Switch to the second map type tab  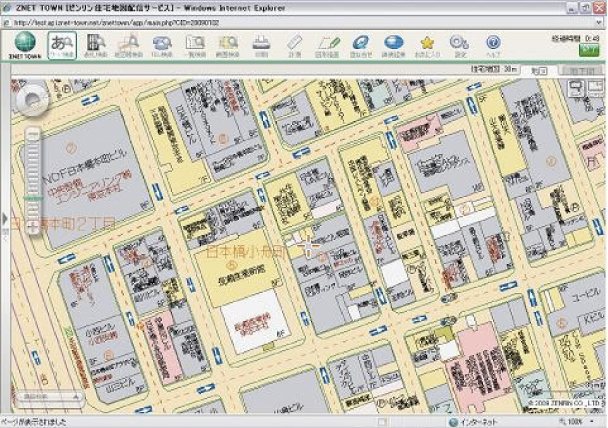point(580,72)
